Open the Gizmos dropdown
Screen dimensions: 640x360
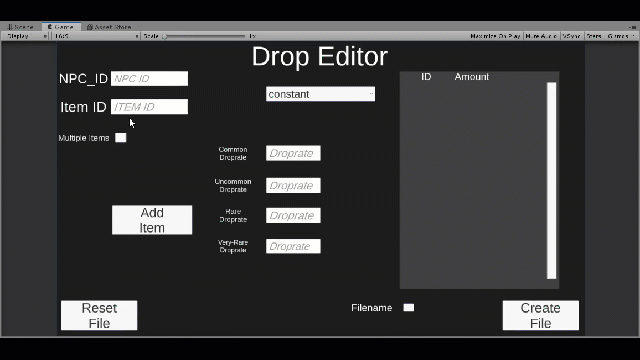[621, 36]
